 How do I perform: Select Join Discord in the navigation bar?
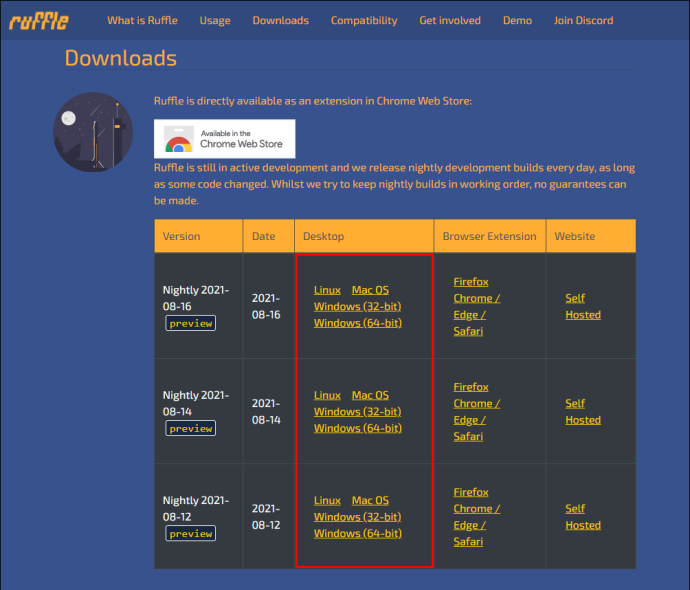pos(583,20)
